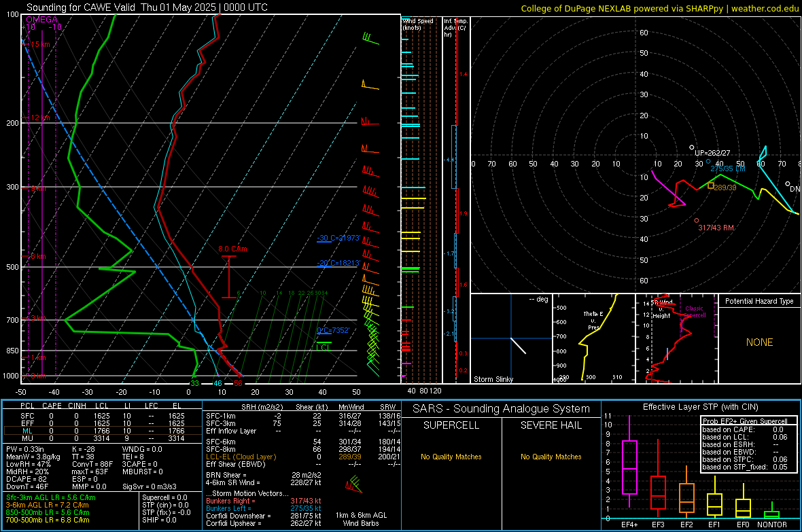Click 'No Quality Matches' under SUPERCELL
The width and height of the screenshot is (802, 532).
(451, 457)
